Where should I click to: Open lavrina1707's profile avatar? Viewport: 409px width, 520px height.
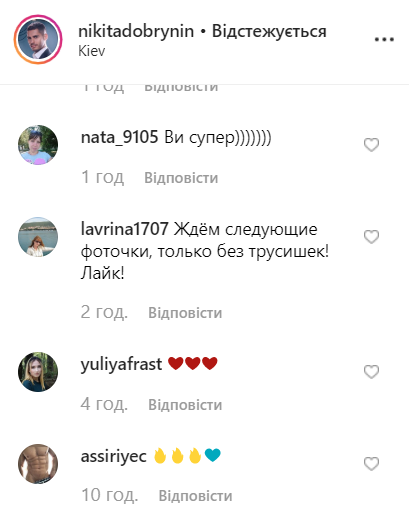(38, 237)
